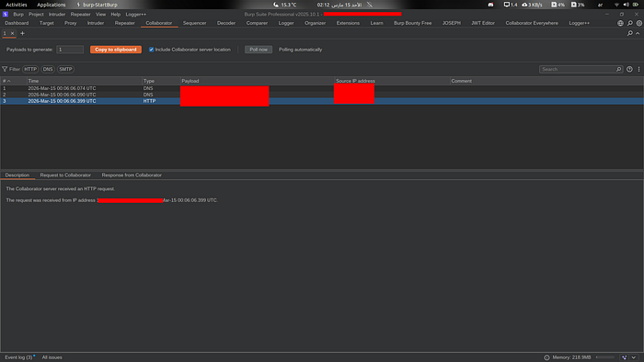Toggle Include Collaborator server location checkbox
This screenshot has height=362, width=644.
point(151,50)
